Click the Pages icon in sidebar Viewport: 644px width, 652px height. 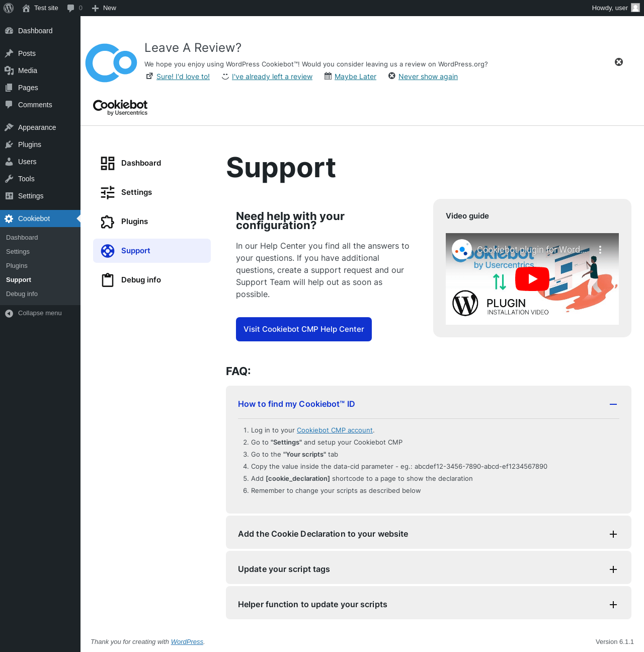click(x=9, y=88)
